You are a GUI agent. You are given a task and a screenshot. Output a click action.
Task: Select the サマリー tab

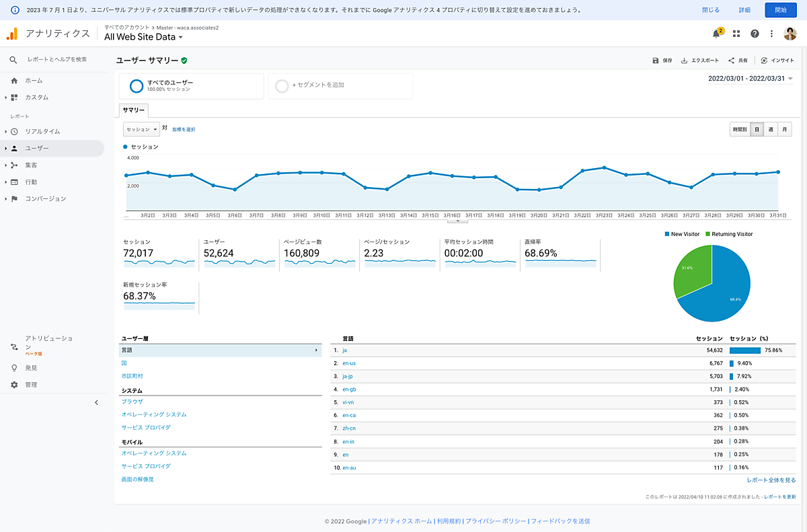[133, 110]
